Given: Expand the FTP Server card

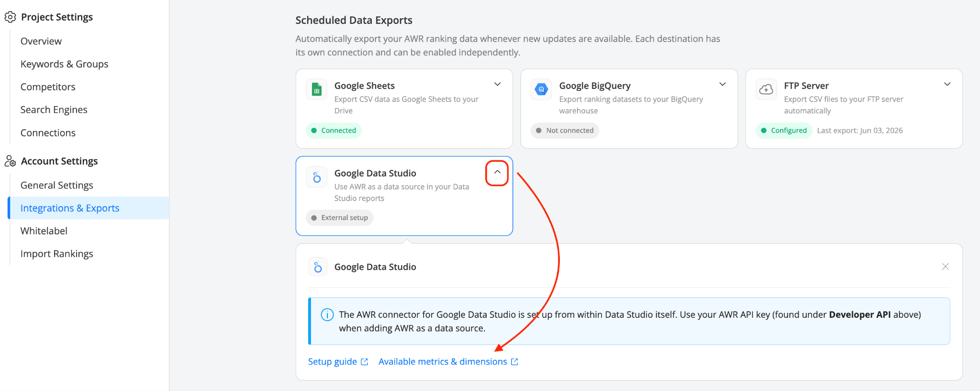Looking at the screenshot, I should (947, 84).
